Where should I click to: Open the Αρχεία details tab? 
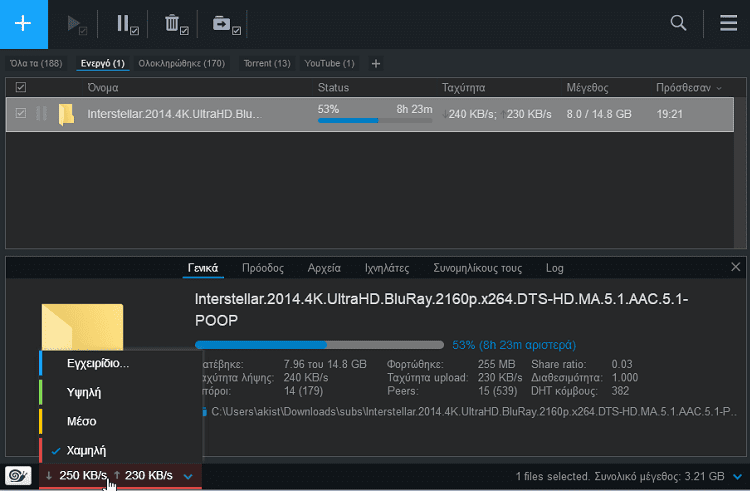click(324, 268)
